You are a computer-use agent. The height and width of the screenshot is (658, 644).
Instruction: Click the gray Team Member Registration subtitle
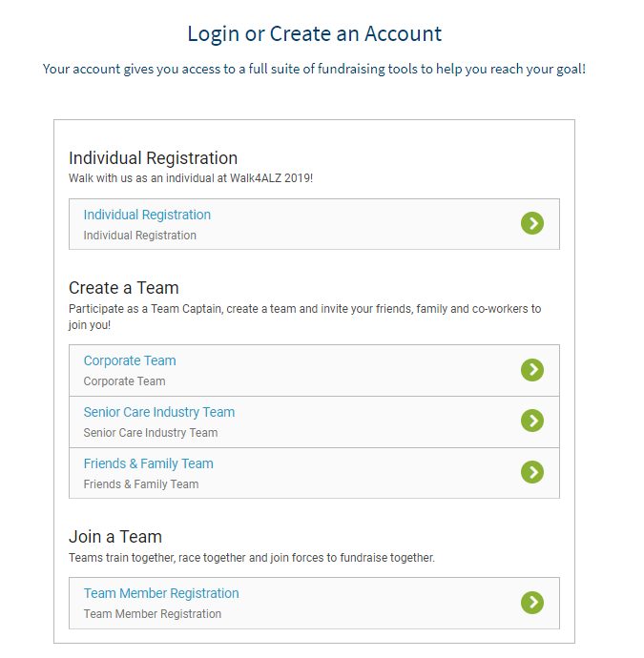[x=152, y=614]
